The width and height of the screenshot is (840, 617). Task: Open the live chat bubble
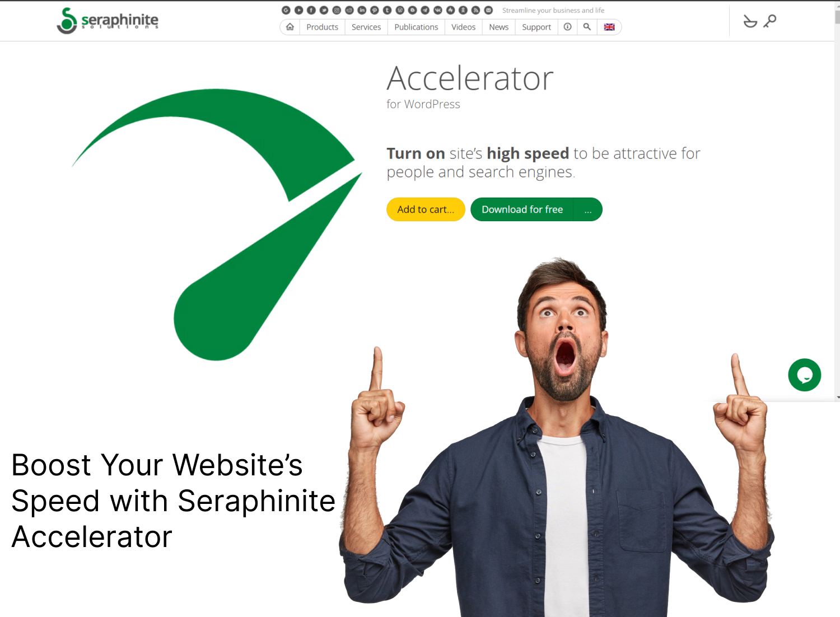tap(805, 375)
